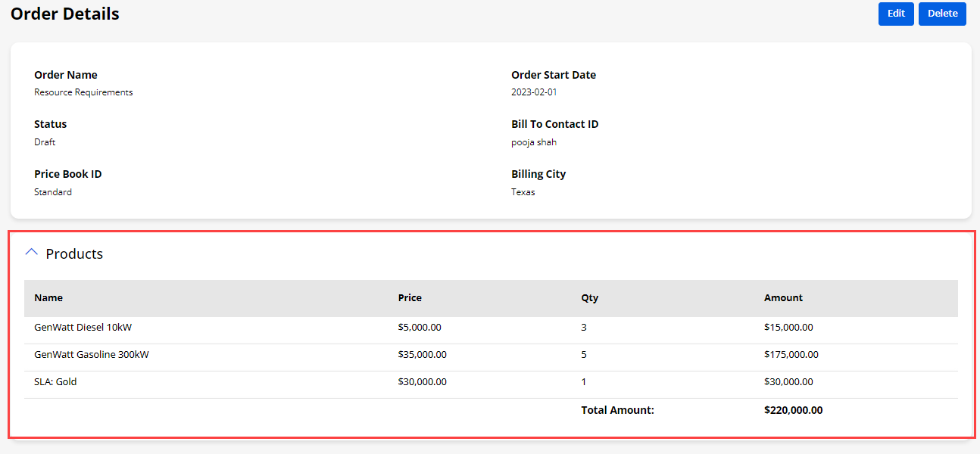Open the GenWatt Gasoline 300kW product

tap(92, 355)
